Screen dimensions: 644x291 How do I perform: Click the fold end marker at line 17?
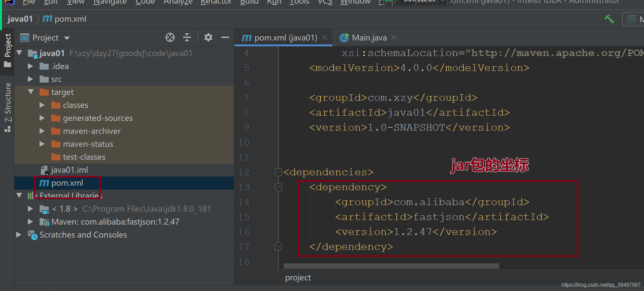tap(278, 246)
